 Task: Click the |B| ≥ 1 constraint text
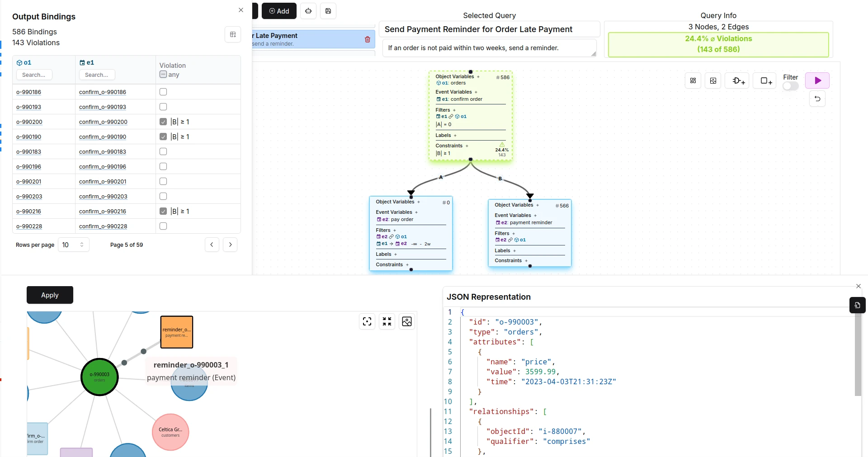[443, 153]
